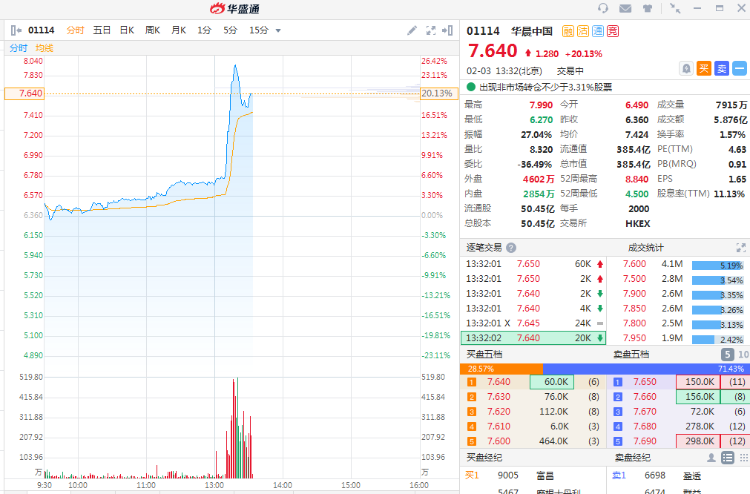This screenshot has height=494, width=750.
Task: Toggle the 均线 average line legend
Action: click(44, 48)
